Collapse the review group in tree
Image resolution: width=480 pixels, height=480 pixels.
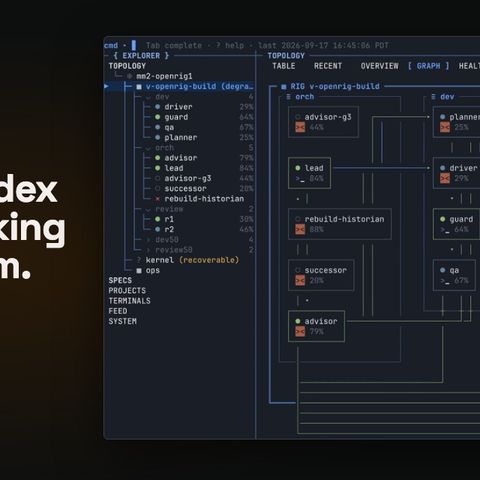click(x=148, y=209)
